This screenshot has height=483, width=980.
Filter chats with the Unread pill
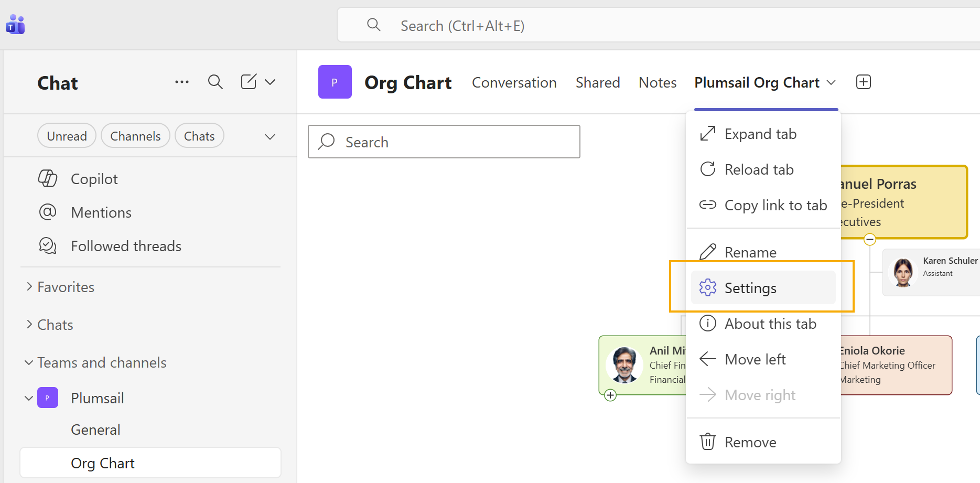[67, 135]
